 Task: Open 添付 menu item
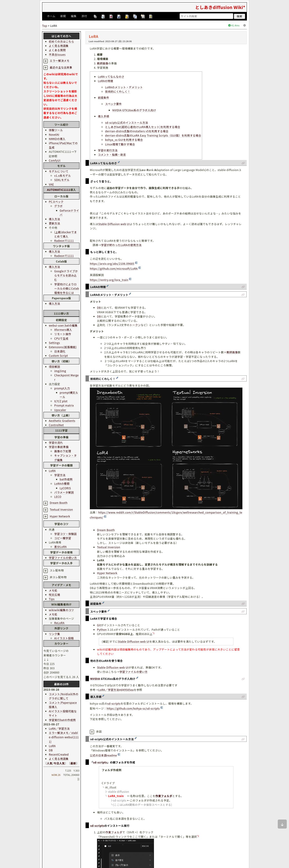(84, 16)
